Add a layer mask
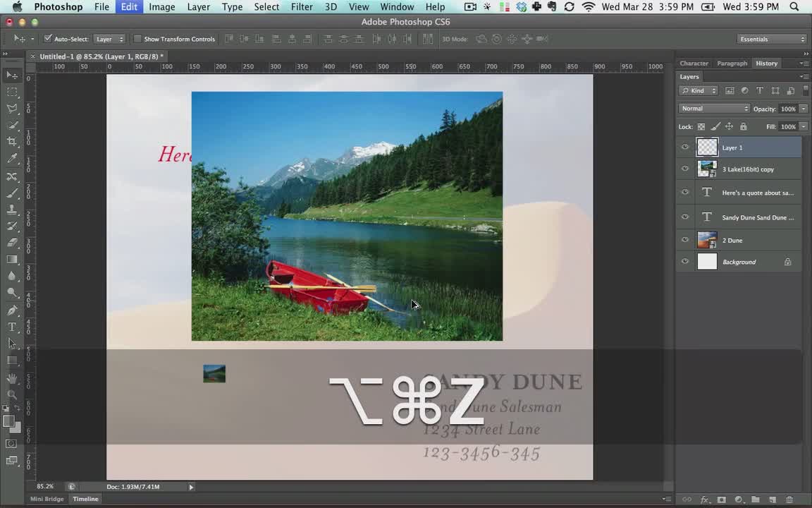812x508 pixels. tap(721, 500)
